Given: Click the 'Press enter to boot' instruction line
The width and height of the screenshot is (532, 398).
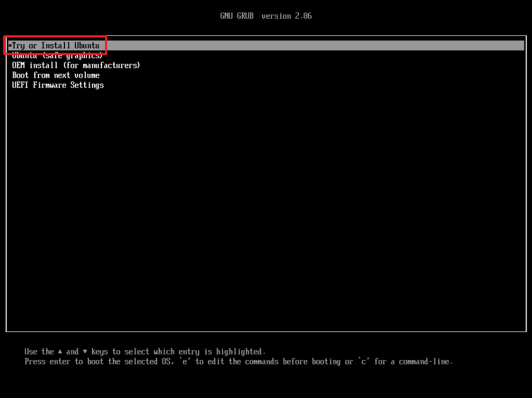Looking at the screenshot, I should [238, 362].
